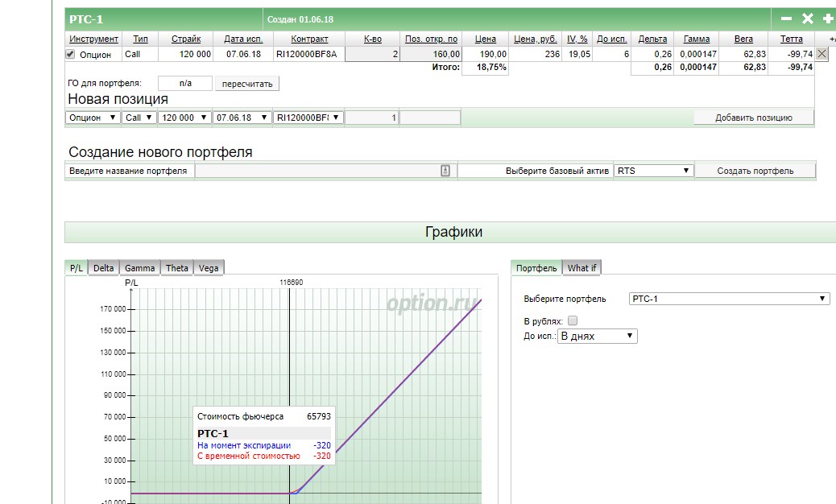Click the РТС-1 portfolio title

[x=86, y=19]
